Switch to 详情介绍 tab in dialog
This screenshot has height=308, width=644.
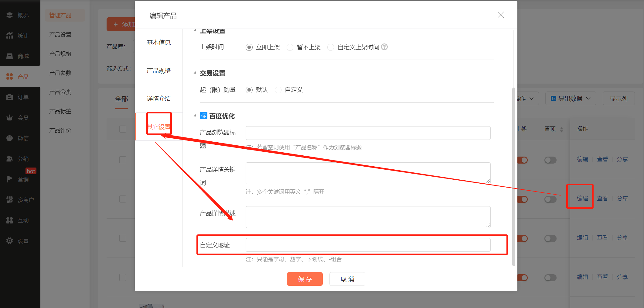pos(158,99)
